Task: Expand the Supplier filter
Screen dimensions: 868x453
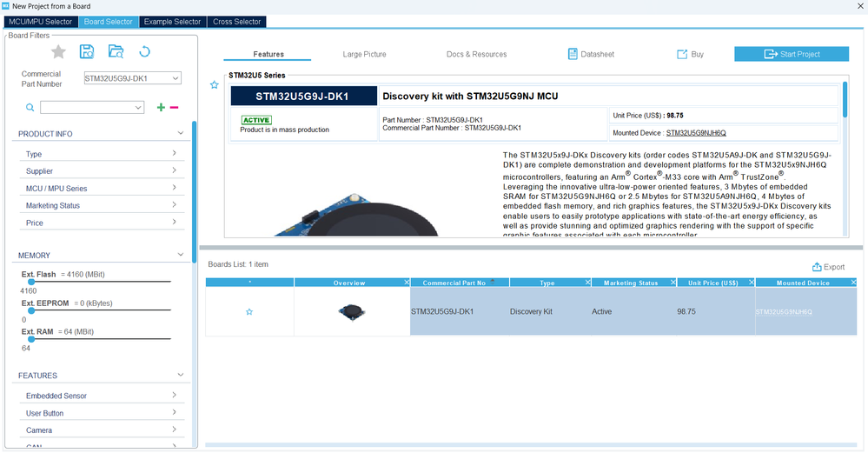Action: pyautogui.click(x=175, y=170)
